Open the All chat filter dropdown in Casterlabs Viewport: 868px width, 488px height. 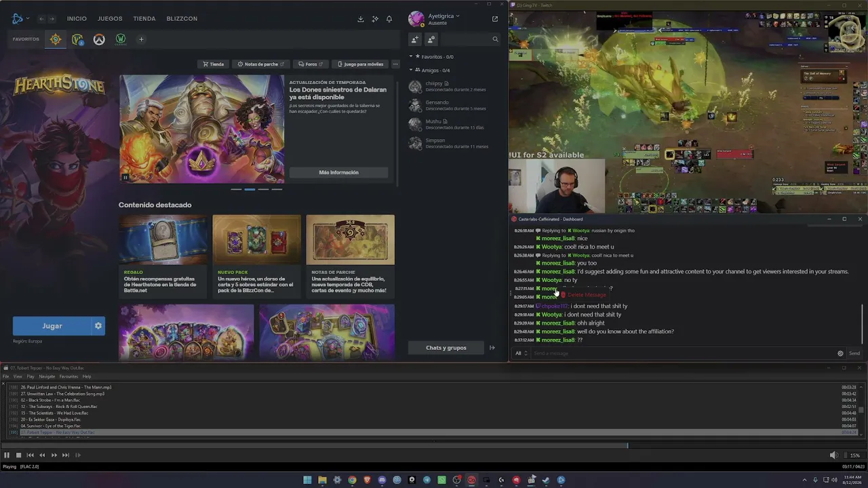(x=521, y=353)
